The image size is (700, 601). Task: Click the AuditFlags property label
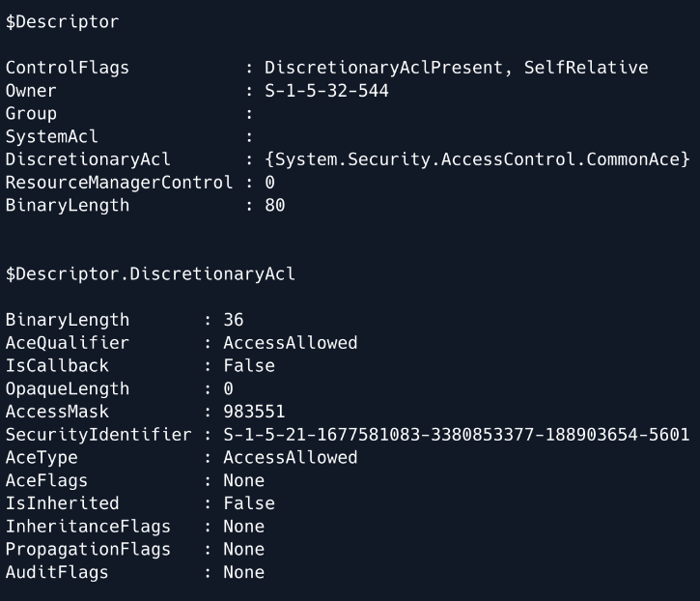(57, 573)
